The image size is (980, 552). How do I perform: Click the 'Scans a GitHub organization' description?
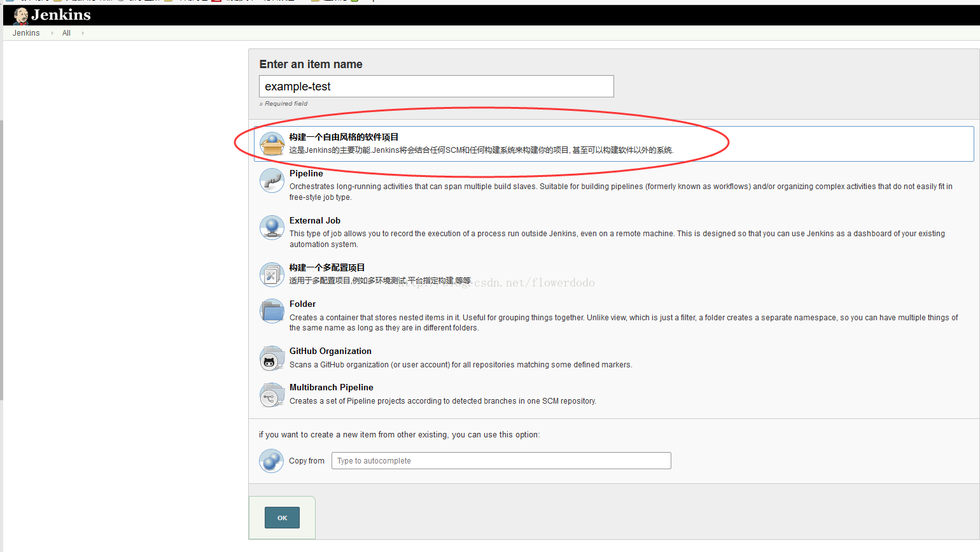461,365
